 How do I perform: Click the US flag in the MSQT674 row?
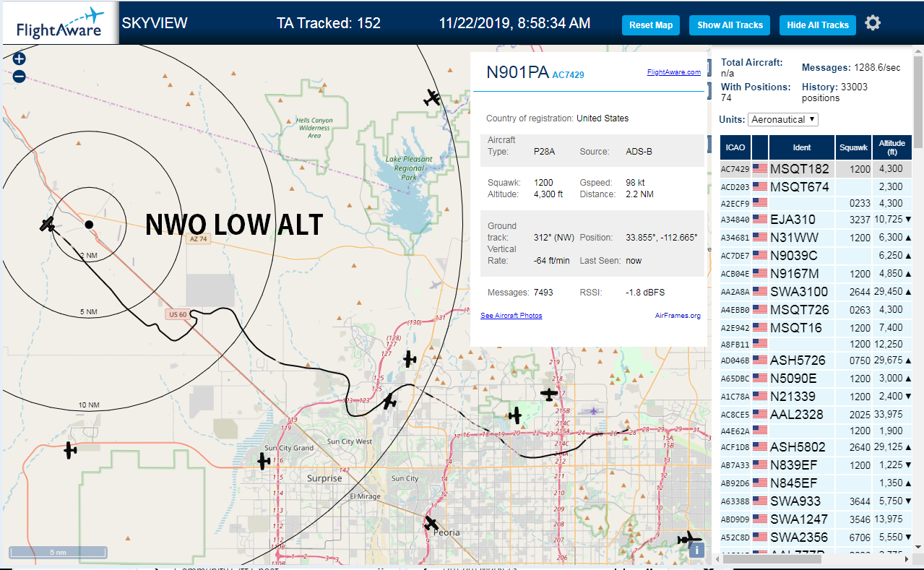pos(760,187)
